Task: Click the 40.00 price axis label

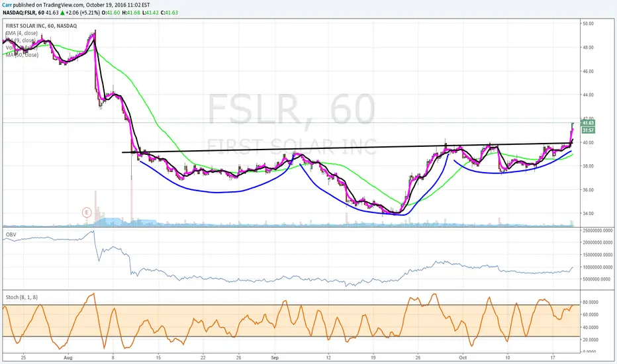Action: [589, 142]
